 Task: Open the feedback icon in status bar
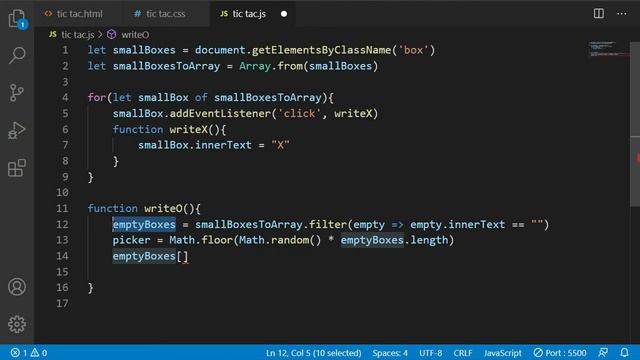pyautogui.click(x=603, y=353)
